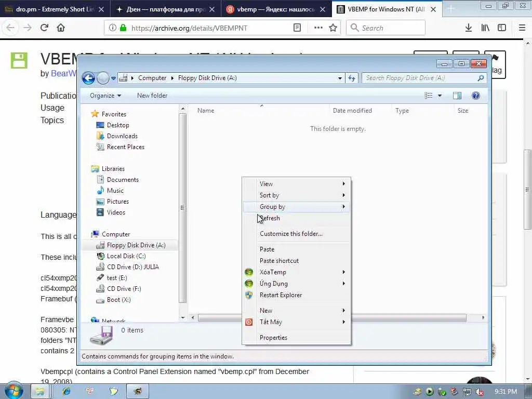Open Windows Start orb
This screenshot has width=532, height=399.
pos(14,391)
